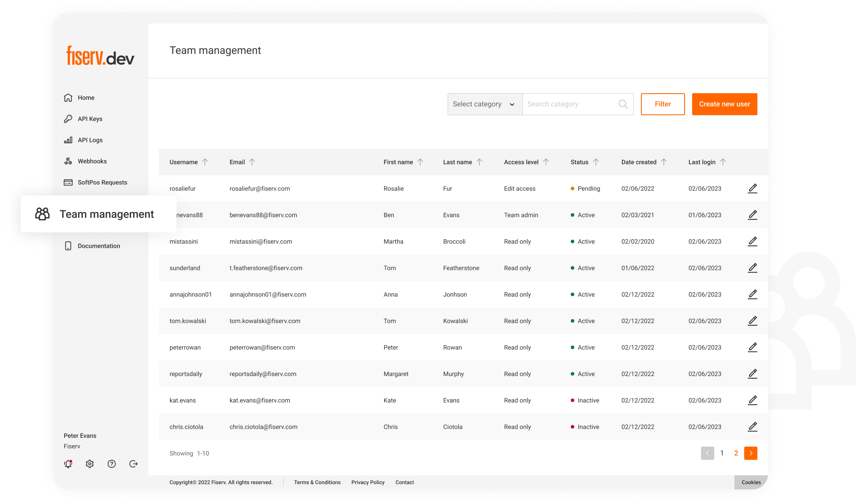Toggle sorting on the Last login column
The width and height of the screenshot is (864, 504).
(x=723, y=162)
